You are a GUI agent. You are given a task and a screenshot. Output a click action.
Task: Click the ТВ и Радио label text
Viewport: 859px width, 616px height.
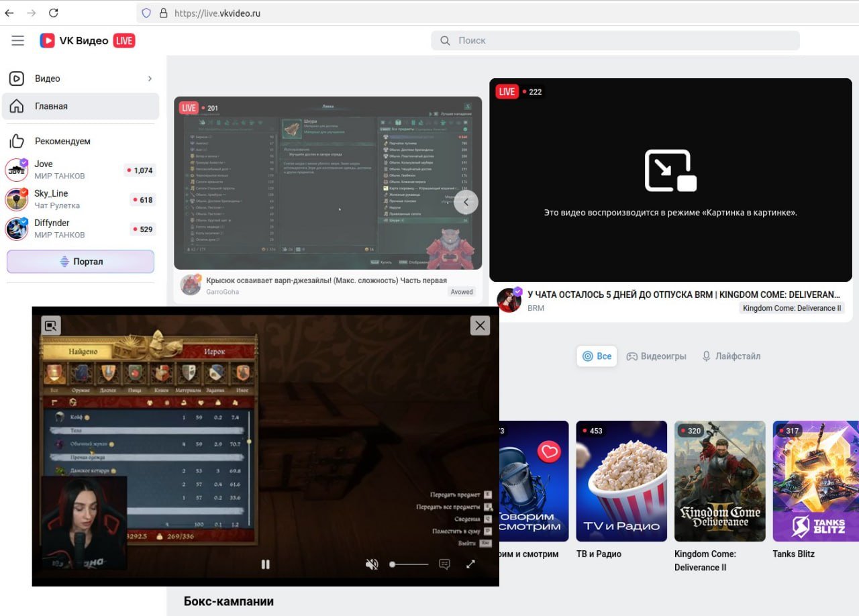pyautogui.click(x=599, y=554)
